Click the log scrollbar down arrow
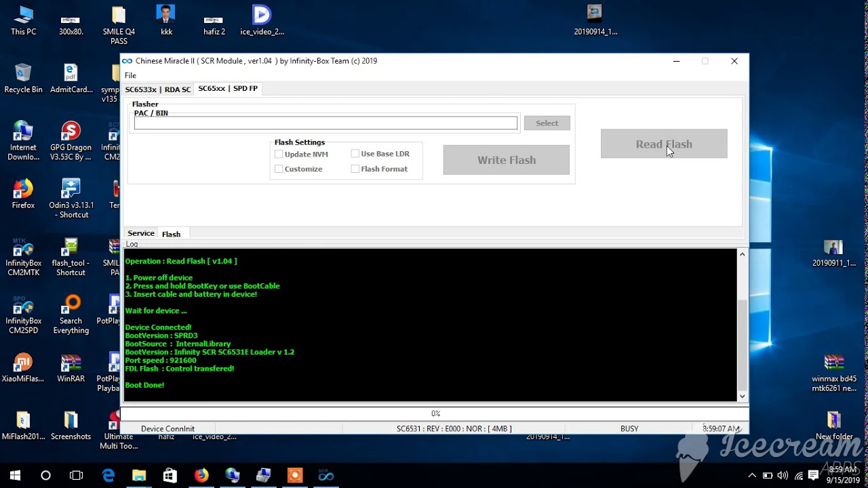 coord(743,396)
